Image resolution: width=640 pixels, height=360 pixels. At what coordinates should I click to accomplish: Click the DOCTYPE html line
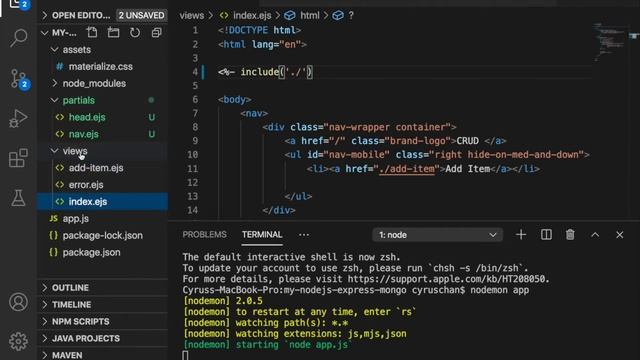[260, 31]
